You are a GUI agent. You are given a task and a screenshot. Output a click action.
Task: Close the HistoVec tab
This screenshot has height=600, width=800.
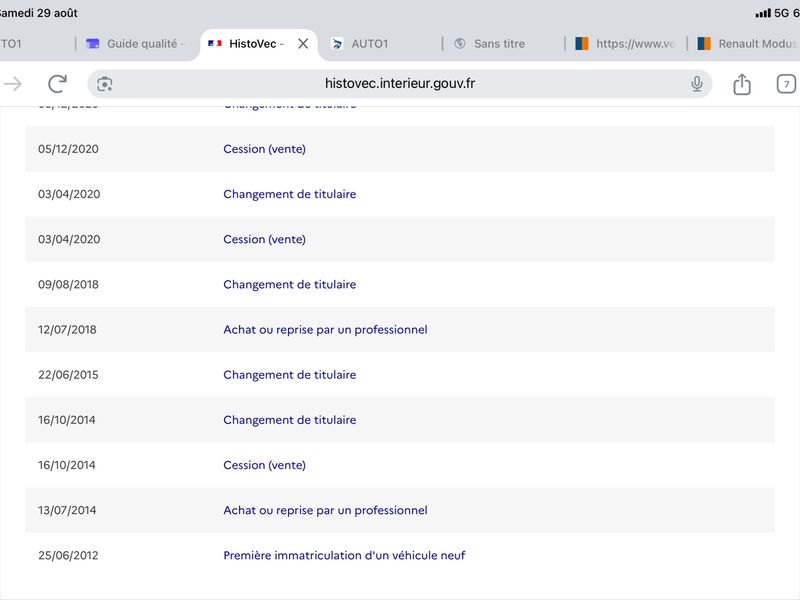tap(303, 44)
